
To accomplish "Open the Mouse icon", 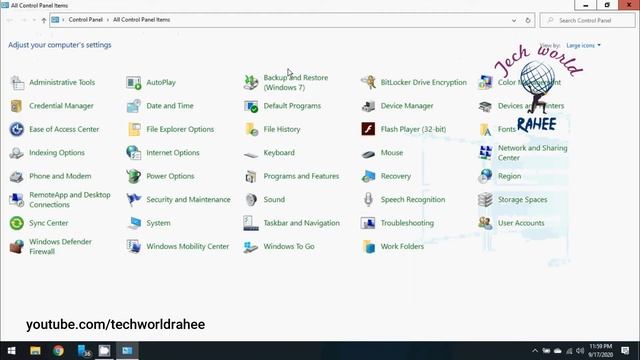I will click(x=368, y=154).
